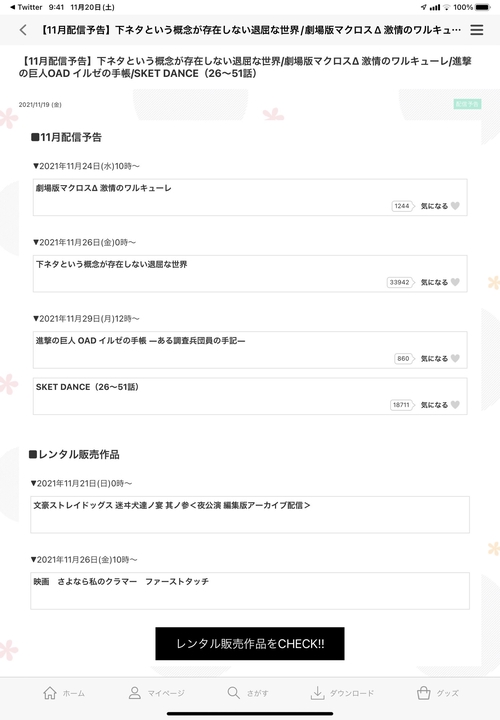The width and height of the screenshot is (500, 720).
Task: Click the 配信予告 green category tag
Action: pyautogui.click(x=467, y=104)
